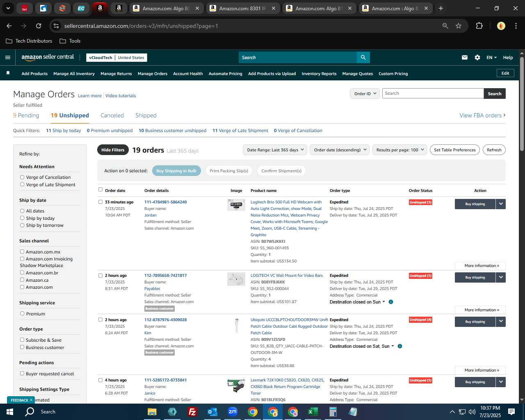Click the Windows Start button
Screen dimensions: 525x420
point(10,412)
